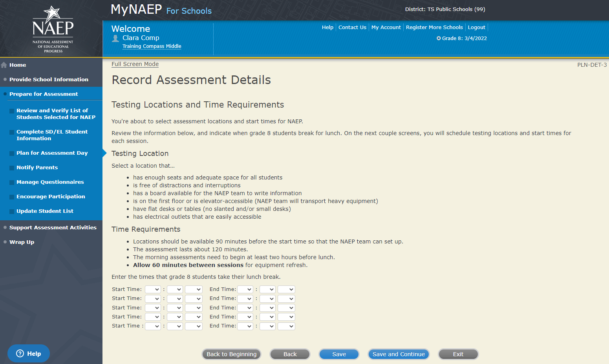Open the first row End Time AM/PM dropdown
The image size is (609, 364).
coord(286,289)
